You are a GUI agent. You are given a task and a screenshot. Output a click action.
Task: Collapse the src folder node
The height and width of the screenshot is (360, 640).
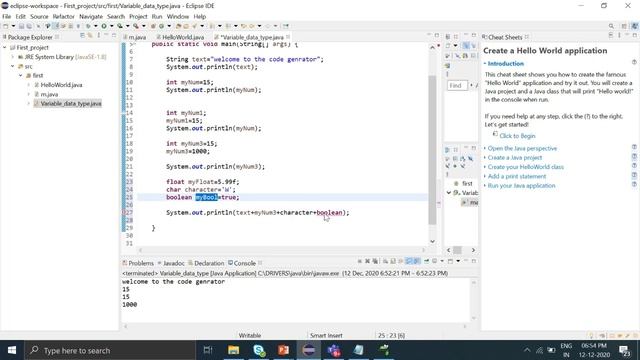coord(13,66)
